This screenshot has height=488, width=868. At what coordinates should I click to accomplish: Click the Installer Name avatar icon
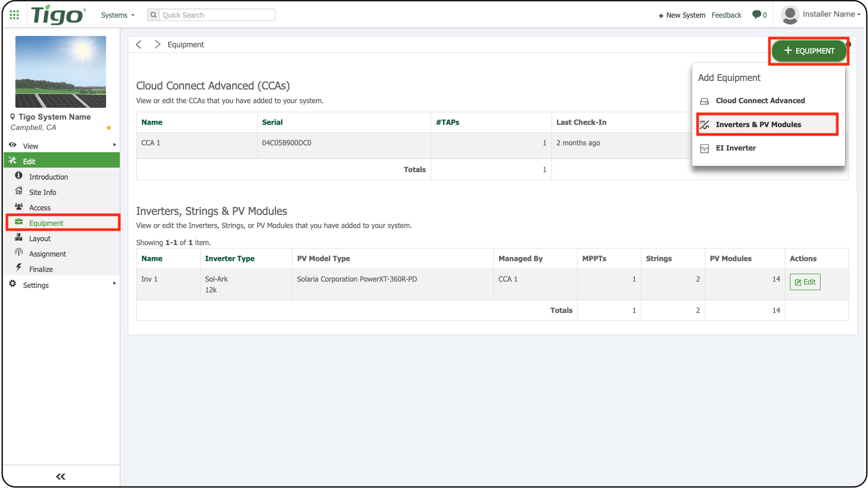pos(789,15)
